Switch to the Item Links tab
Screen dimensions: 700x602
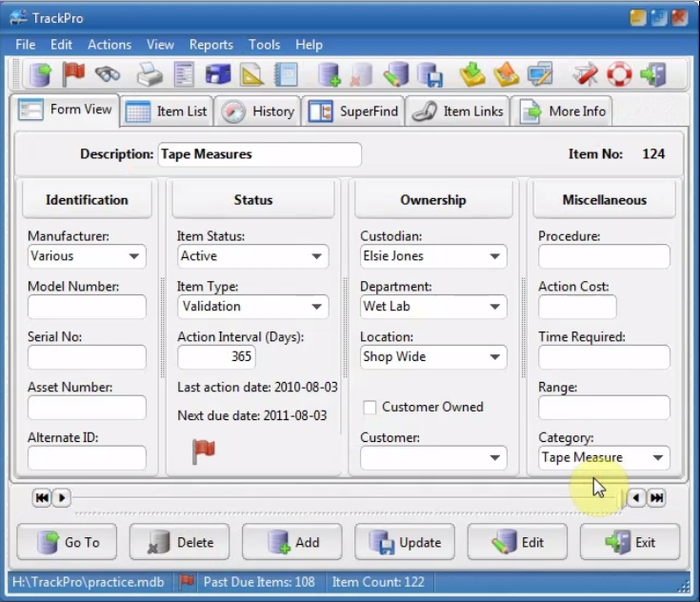(x=457, y=111)
